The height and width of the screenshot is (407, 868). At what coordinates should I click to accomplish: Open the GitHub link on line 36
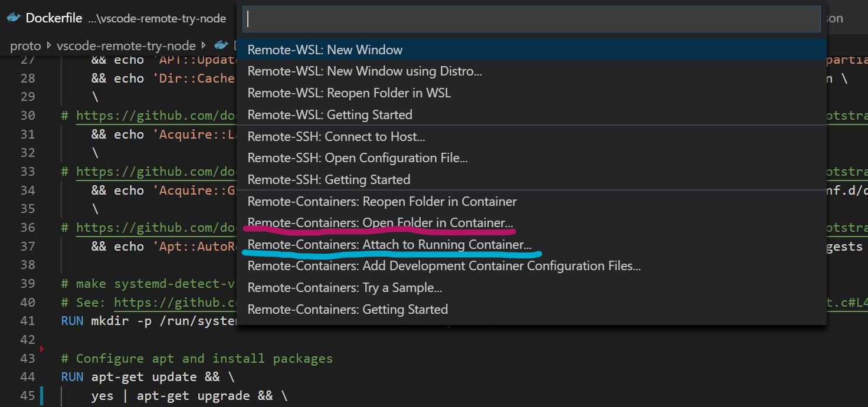point(156,228)
